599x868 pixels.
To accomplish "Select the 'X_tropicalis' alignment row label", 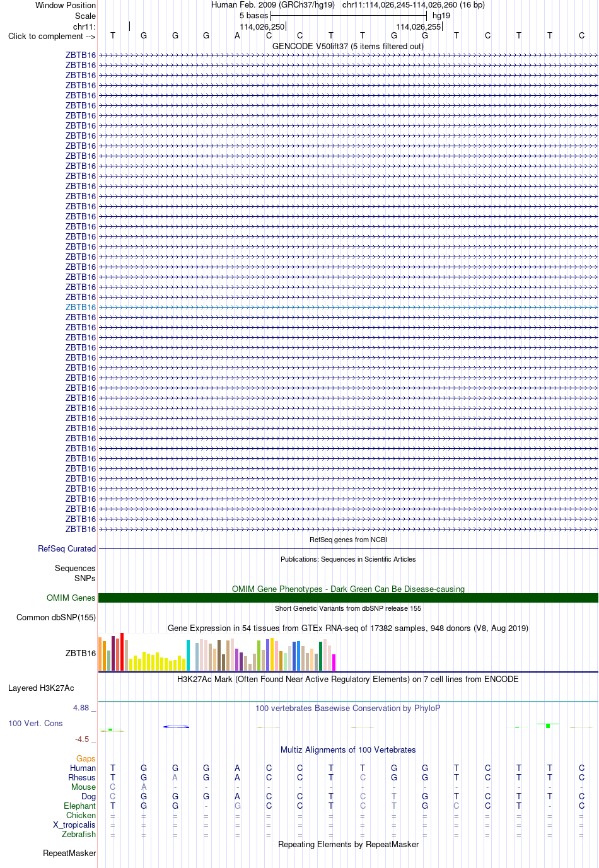I will click(x=74, y=825).
